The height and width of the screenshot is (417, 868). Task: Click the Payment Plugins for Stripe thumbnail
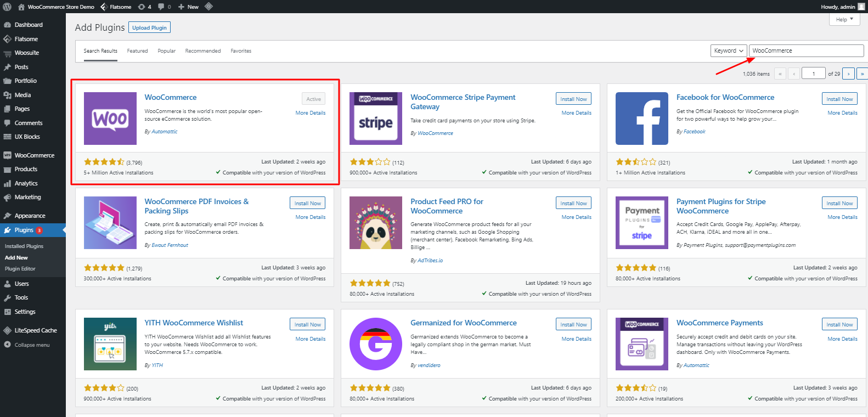[x=642, y=223]
